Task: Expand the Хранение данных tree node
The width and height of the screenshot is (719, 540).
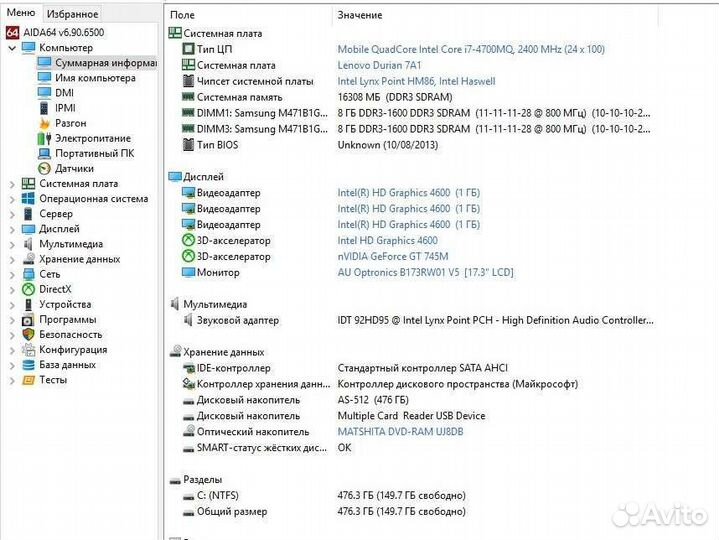Action: (12, 260)
